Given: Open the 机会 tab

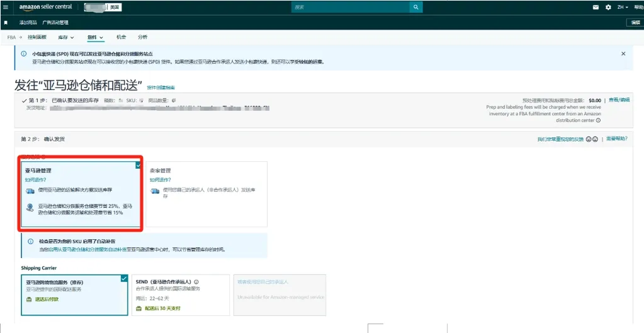Looking at the screenshot, I should click(x=121, y=37).
